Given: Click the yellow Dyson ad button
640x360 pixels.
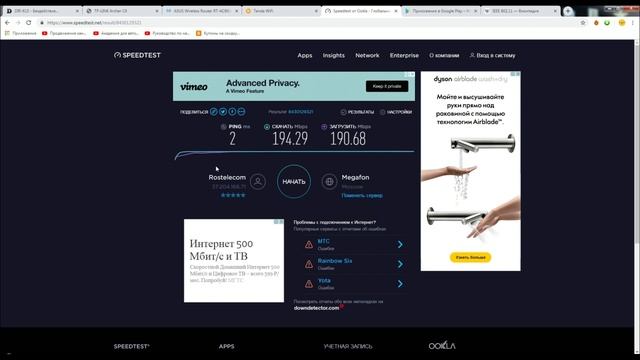Looking at the screenshot, I should [x=470, y=257].
